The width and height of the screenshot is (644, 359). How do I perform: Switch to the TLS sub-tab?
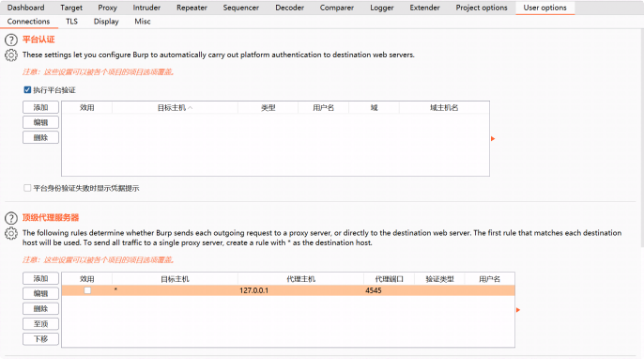coord(71,22)
